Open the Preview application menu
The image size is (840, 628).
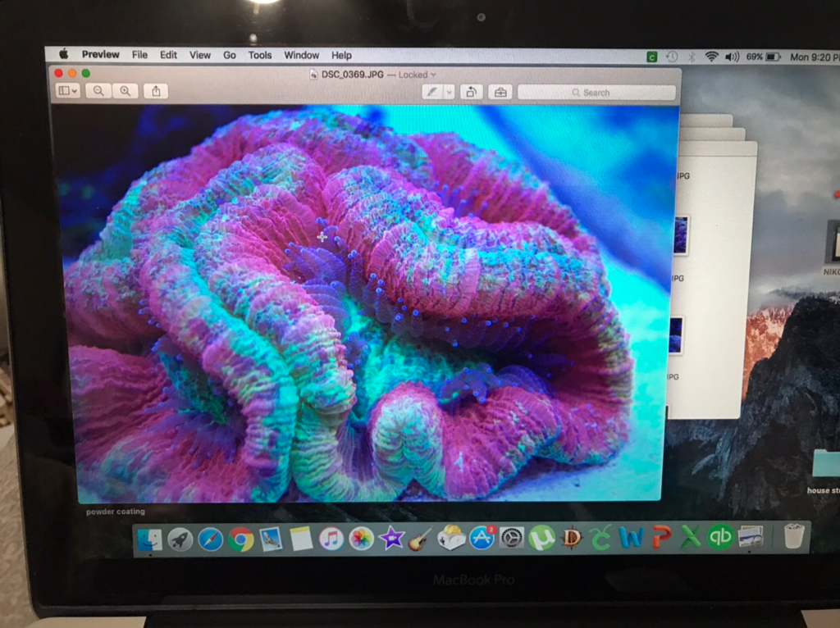click(x=100, y=55)
